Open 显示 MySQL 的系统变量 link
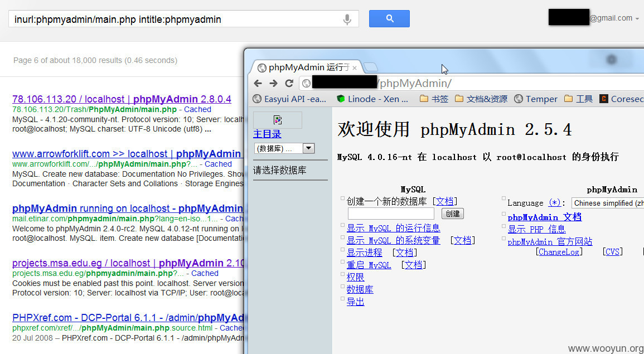Viewport: 644px width, 354px height. [x=394, y=241]
